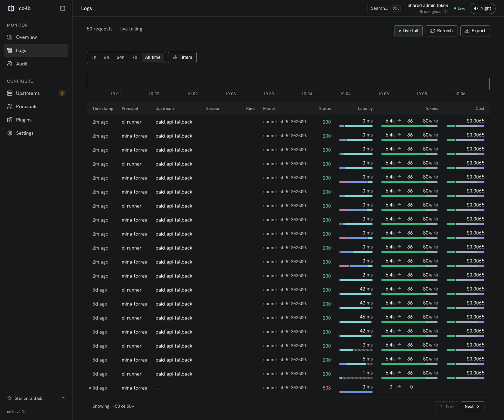Click the Plugins puzzle icon
The image size is (504, 420).
coord(10,120)
